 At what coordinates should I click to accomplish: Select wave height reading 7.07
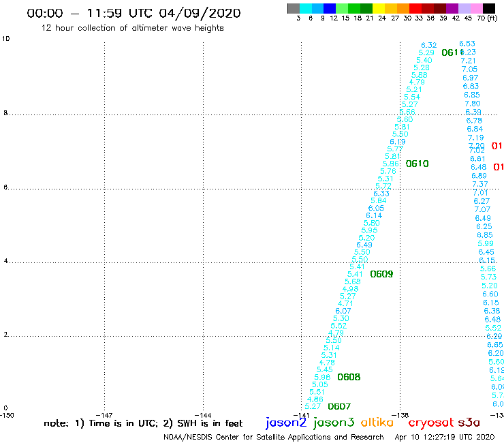(482, 209)
